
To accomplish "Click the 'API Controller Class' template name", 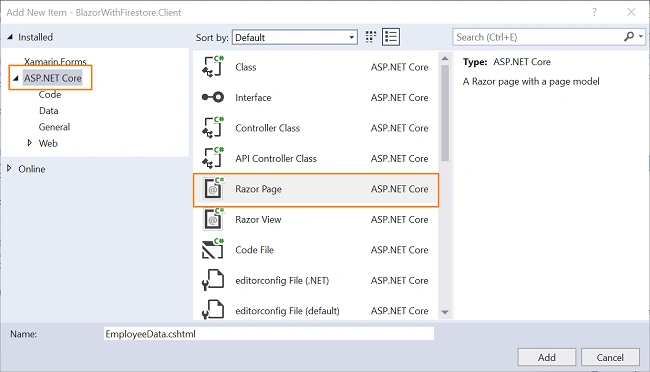I will (x=276, y=158).
